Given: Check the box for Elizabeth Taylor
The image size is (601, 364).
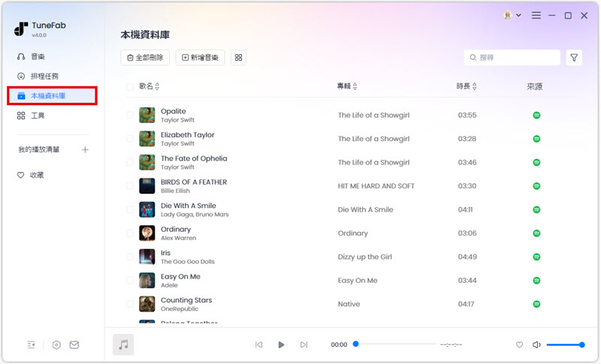Looking at the screenshot, I should [130, 139].
